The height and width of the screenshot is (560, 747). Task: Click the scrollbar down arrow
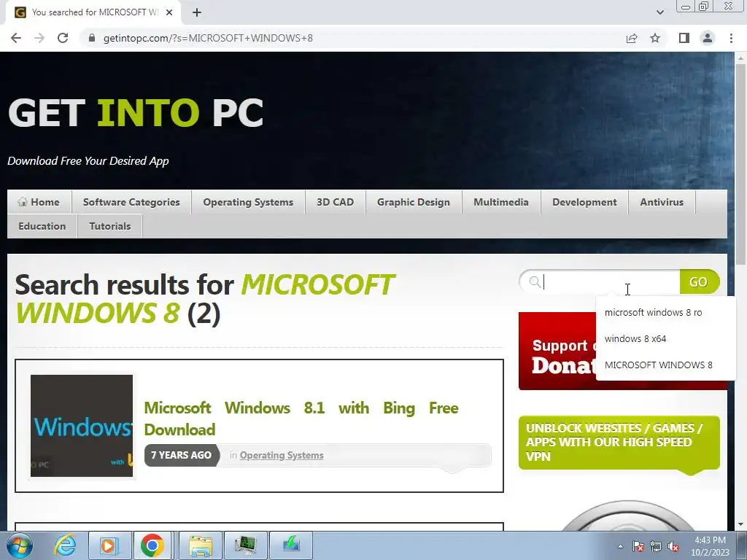pyautogui.click(x=740, y=524)
